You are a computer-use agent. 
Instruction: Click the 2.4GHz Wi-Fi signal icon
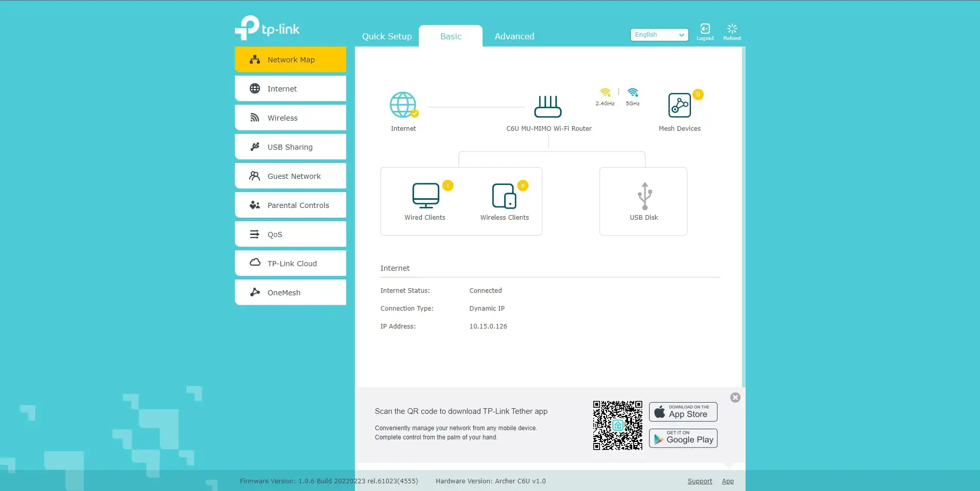coord(605,92)
